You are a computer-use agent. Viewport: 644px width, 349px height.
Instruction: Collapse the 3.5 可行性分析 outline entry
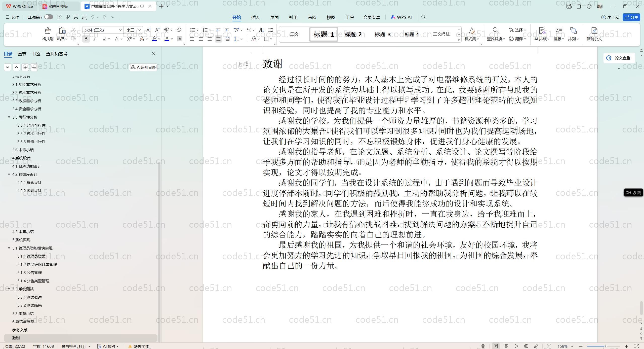[9, 117]
